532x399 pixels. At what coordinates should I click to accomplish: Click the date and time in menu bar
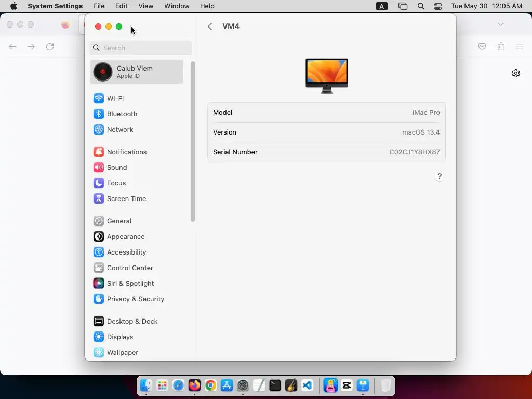click(486, 6)
